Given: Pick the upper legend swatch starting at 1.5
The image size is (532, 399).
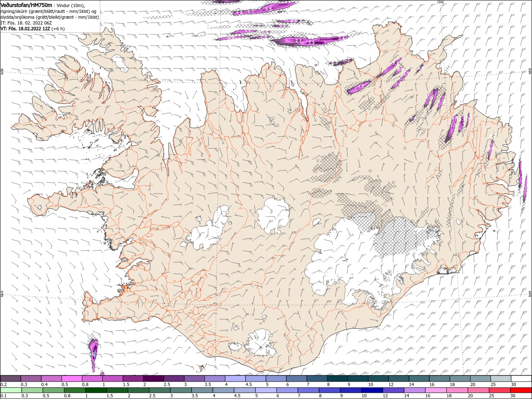Looking at the screenshot, I should tap(133, 379).
